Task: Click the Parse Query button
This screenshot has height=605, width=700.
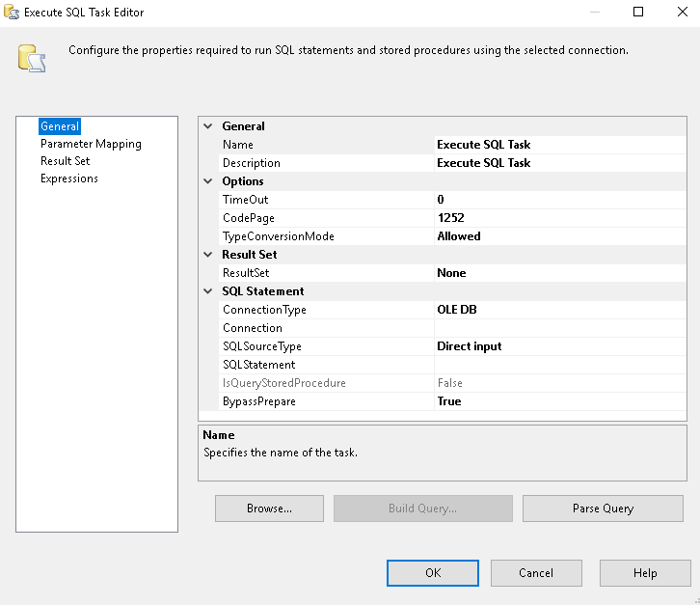Action: point(603,509)
